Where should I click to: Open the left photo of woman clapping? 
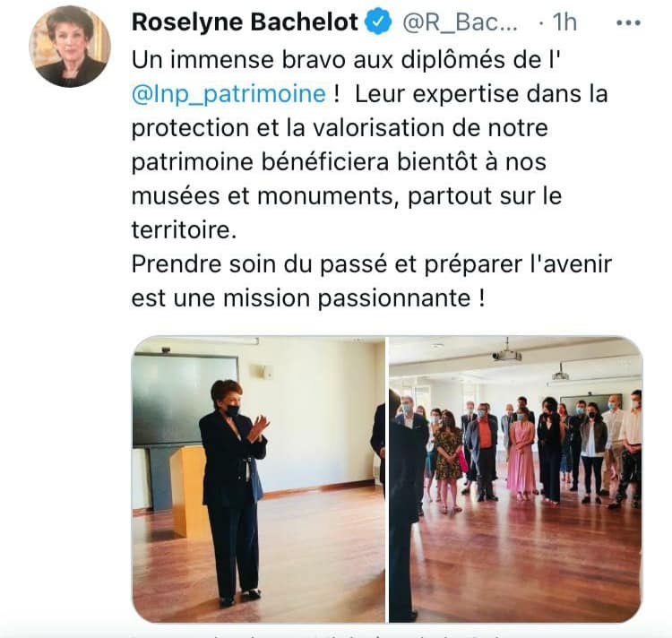(258, 479)
